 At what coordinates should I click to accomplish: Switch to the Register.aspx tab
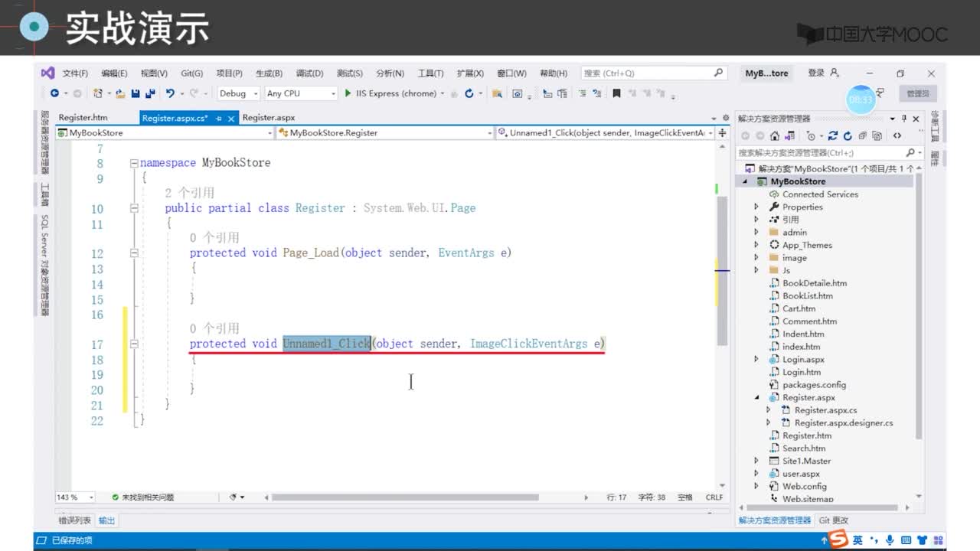coord(269,118)
